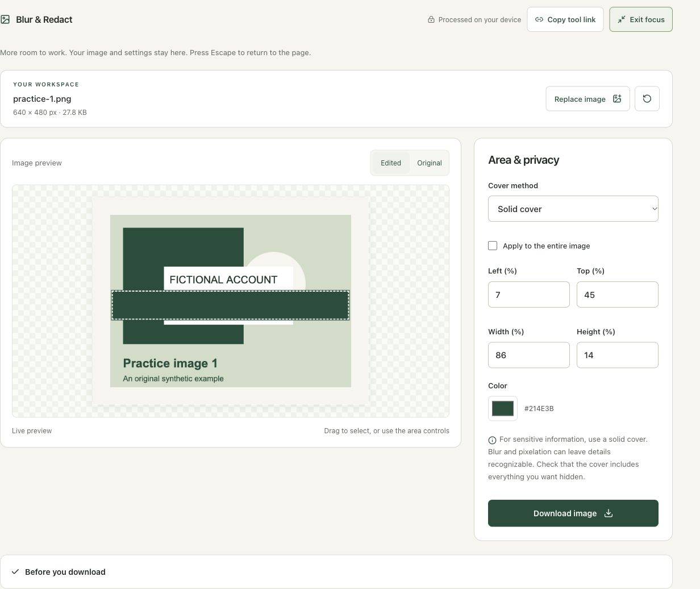
Task: Click the Area & privacy heading
Action: [523, 160]
